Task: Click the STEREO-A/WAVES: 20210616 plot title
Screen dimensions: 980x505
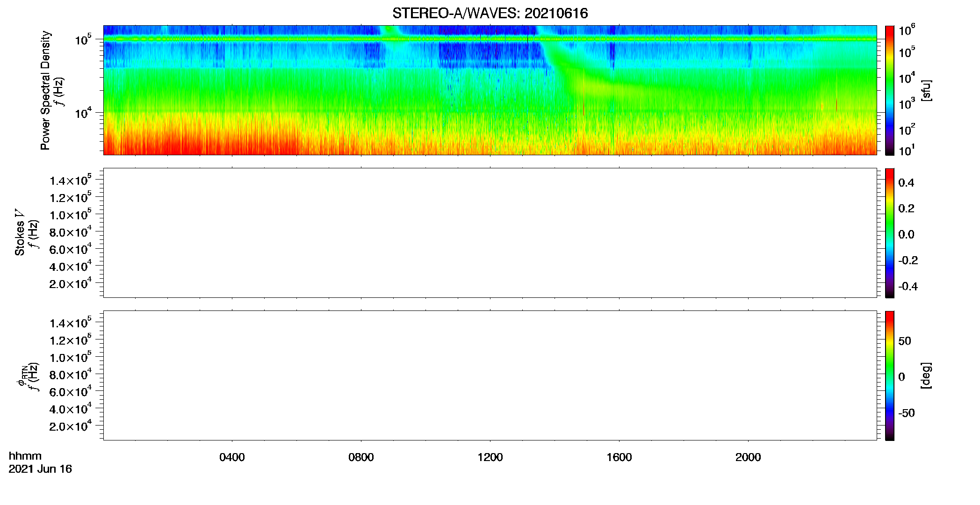Action: pyautogui.click(x=490, y=13)
